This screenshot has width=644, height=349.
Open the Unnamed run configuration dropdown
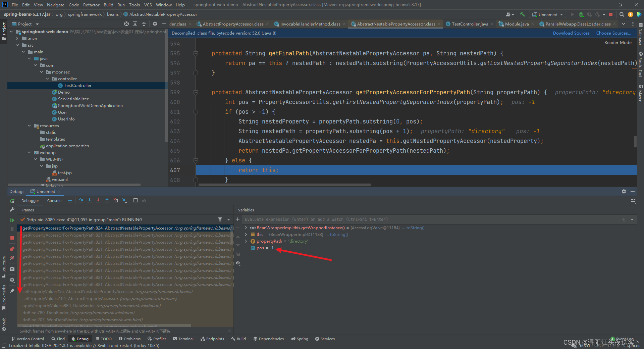click(x=548, y=14)
